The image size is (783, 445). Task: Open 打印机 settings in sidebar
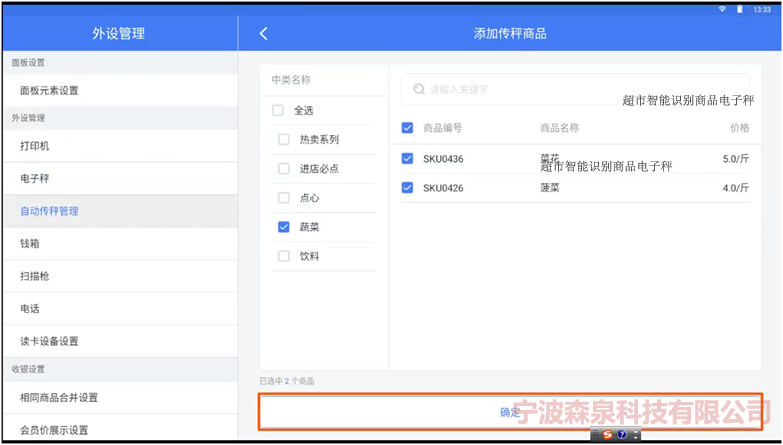(119, 146)
